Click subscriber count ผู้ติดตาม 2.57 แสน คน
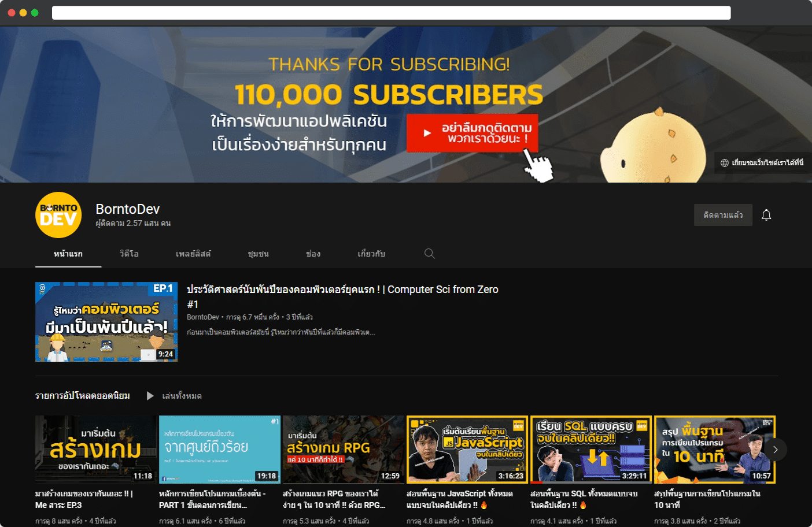Screen dimensions: 812x527 point(133,224)
